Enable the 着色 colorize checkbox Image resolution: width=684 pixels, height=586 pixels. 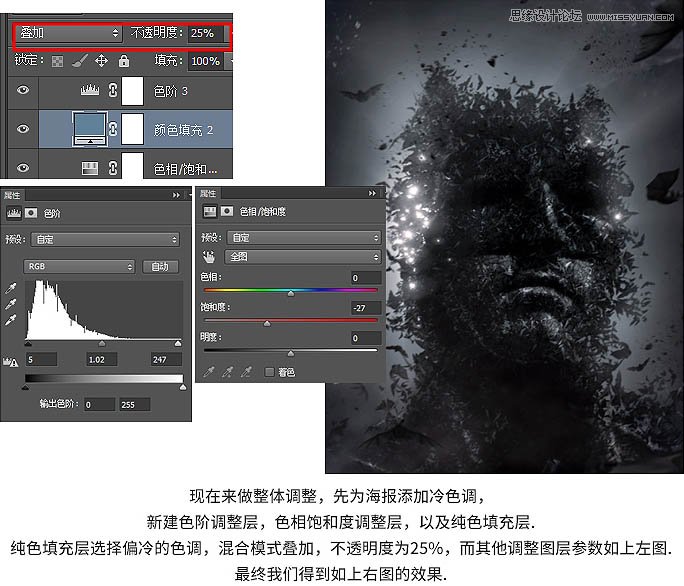pos(269,372)
